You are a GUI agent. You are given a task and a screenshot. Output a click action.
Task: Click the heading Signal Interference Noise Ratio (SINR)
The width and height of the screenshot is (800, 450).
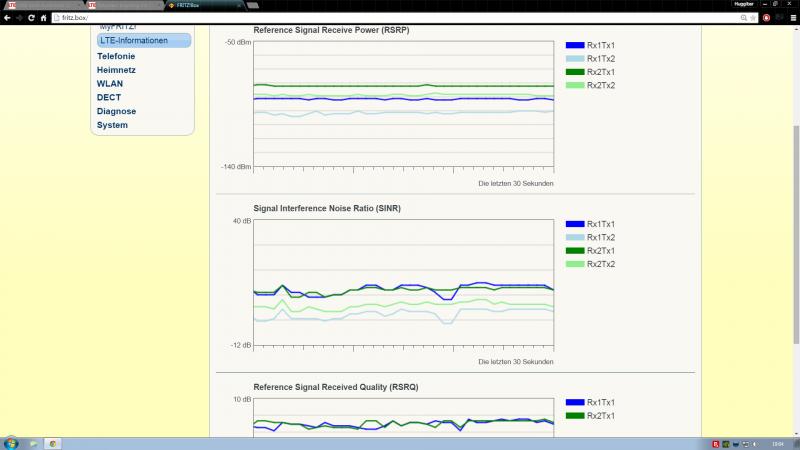(327, 208)
